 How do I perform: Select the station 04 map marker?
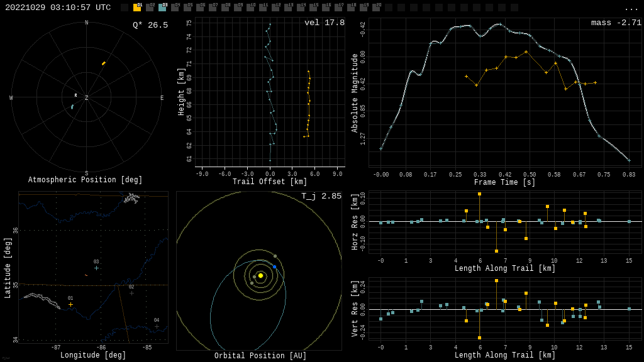point(157,326)
